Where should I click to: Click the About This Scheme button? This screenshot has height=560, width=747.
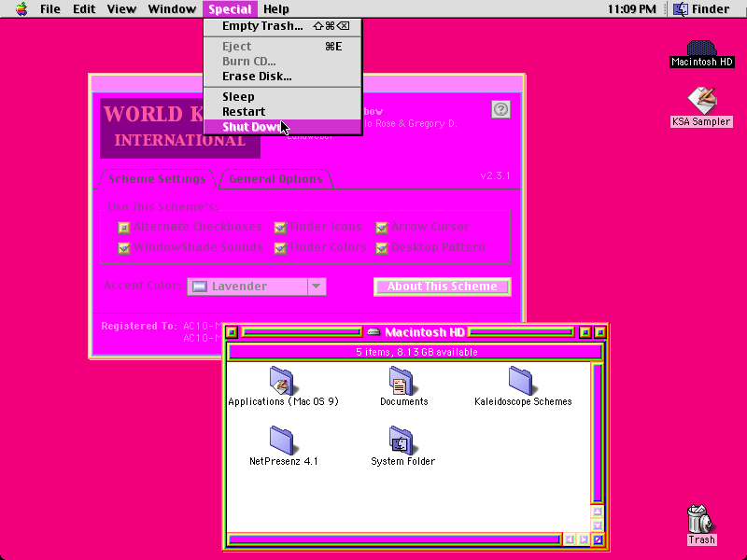click(443, 287)
